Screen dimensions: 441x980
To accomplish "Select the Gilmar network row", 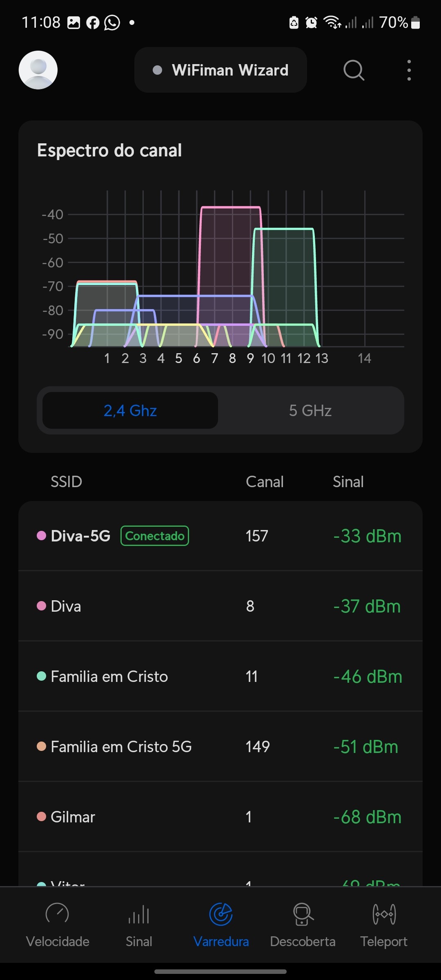I will (x=220, y=817).
